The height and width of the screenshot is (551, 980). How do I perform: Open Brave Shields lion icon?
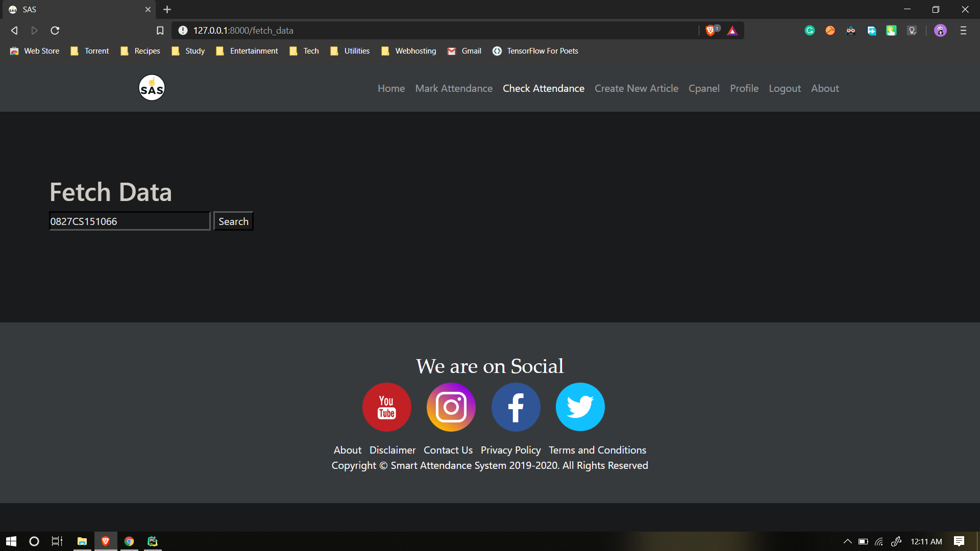click(710, 31)
